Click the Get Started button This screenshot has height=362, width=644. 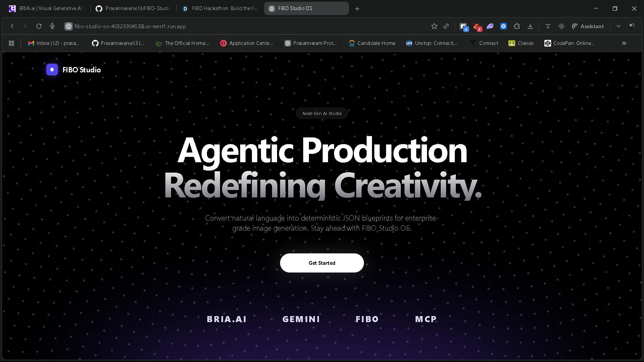[322, 263]
